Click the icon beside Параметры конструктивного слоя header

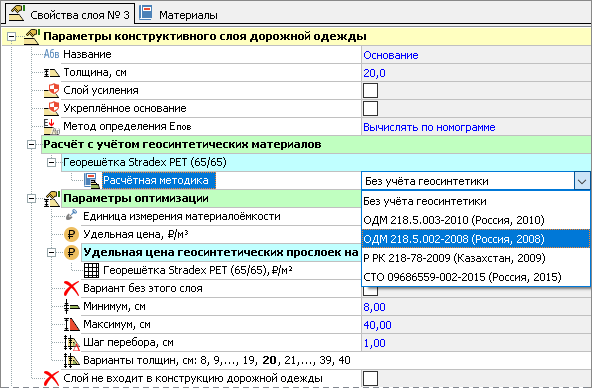(32, 37)
